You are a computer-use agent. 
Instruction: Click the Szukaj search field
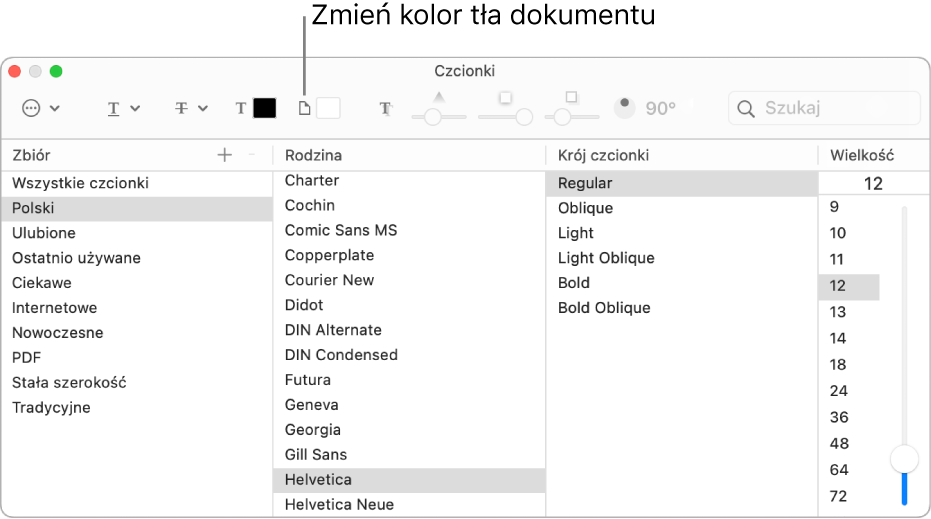pyautogui.click(x=824, y=108)
